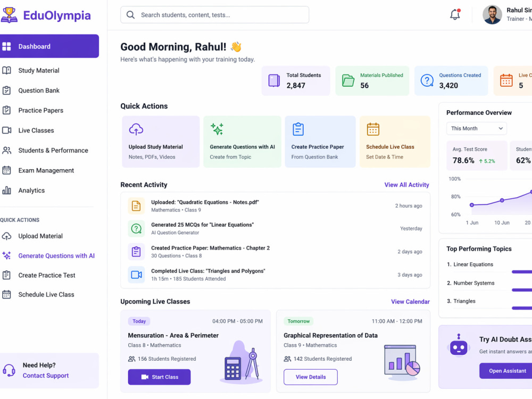Click the clipboard icon beside Created Practice Paper
The height and width of the screenshot is (399, 532).
click(x=136, y=252)
